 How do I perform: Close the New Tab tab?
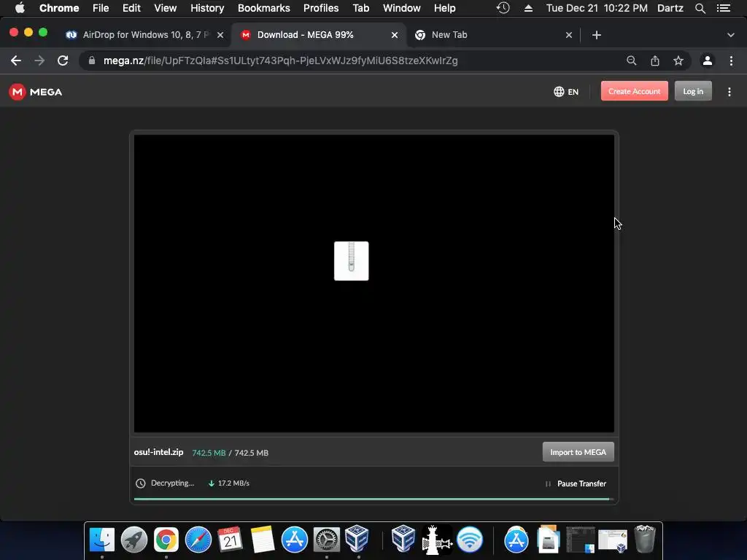click(569, 35)
